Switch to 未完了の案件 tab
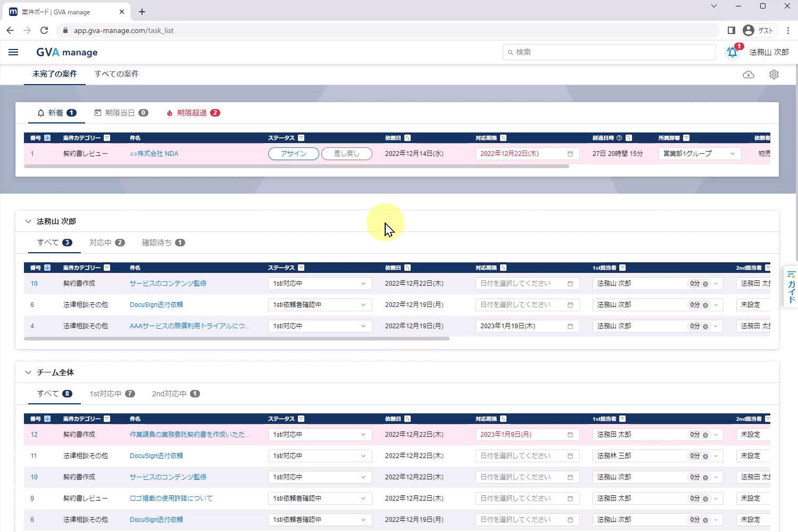The height and width of the screenshot is (532, 798). 55,74
